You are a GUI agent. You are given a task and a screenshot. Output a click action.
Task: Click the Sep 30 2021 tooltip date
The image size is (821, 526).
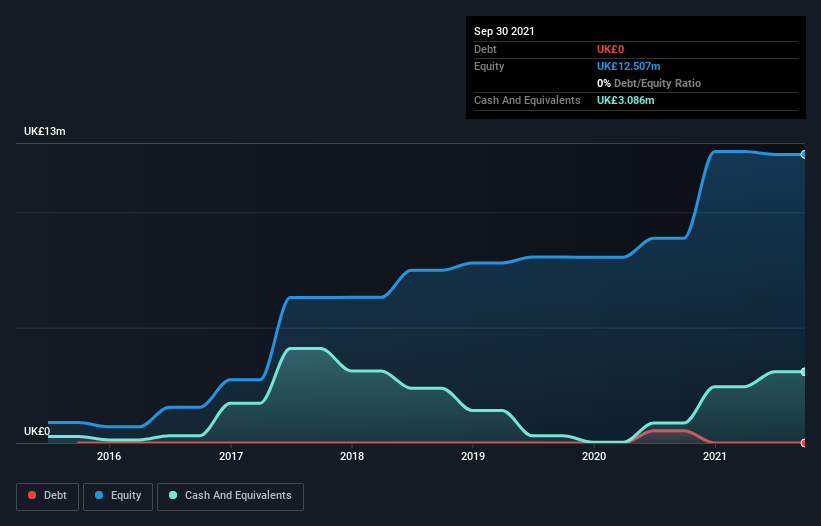point(504,31)
